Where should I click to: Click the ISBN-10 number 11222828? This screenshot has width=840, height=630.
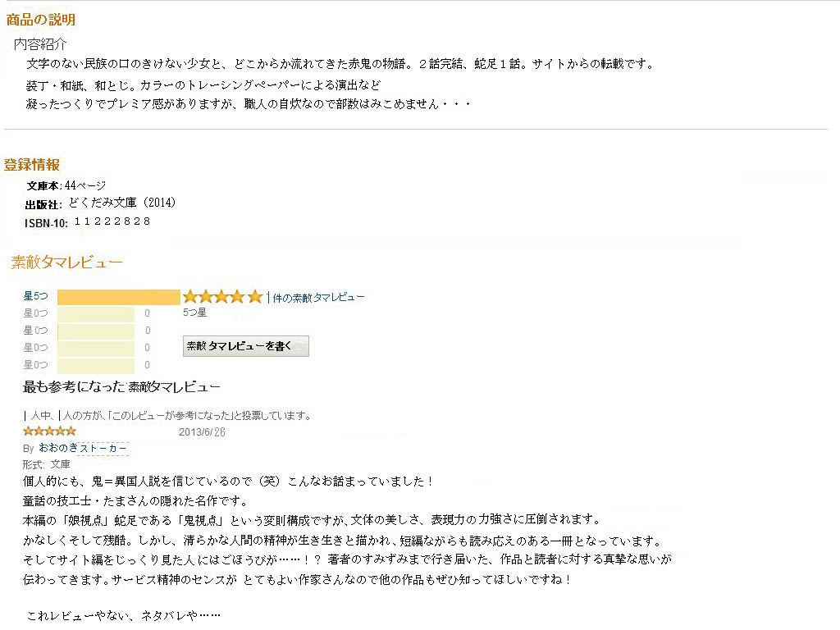coord(112,221)
